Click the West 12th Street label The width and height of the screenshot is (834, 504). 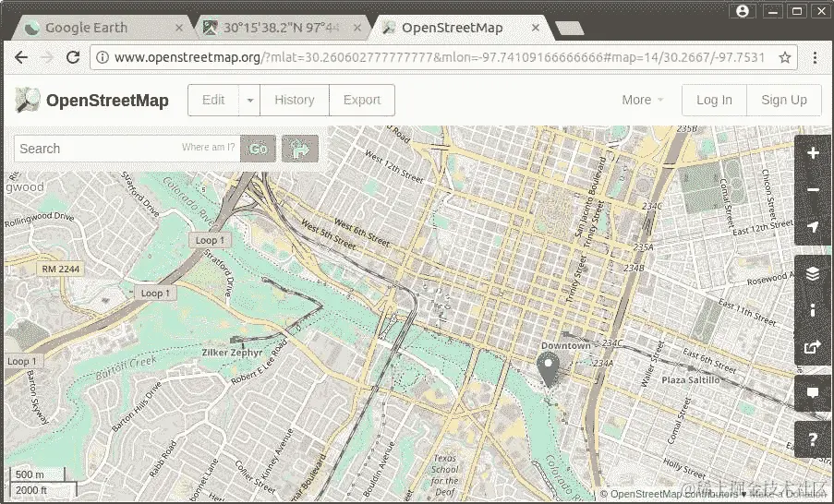tap(394, 167)
